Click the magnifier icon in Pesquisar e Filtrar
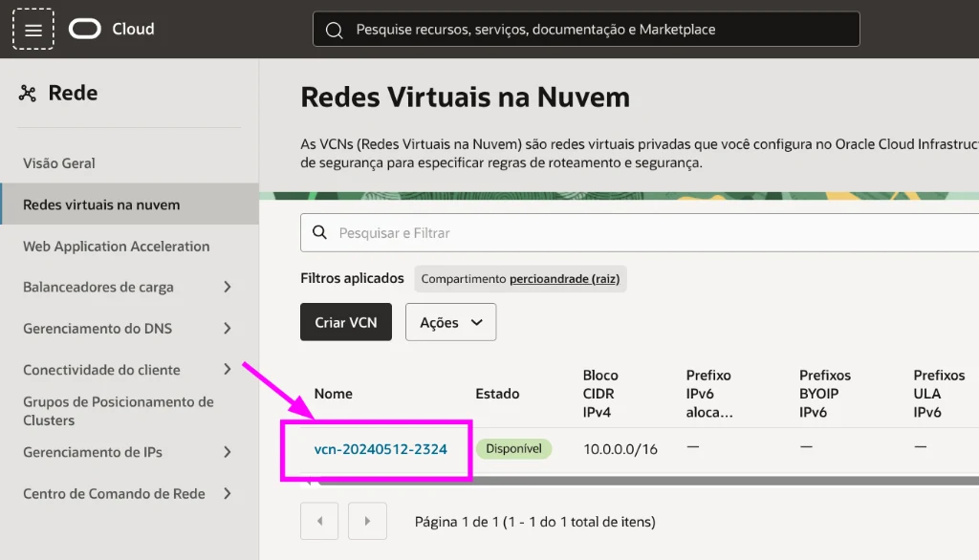979x560 pixels. click(319, 232)
